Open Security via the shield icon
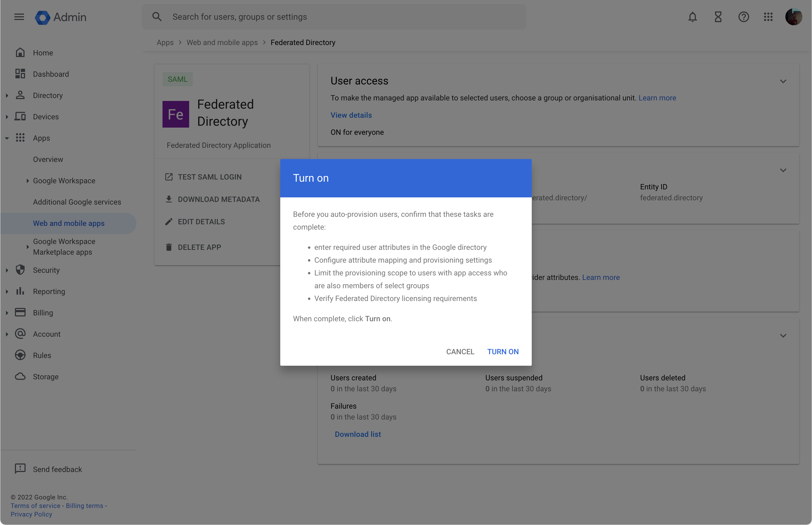The height and width of the screenshot is (525, 812). 20,270
